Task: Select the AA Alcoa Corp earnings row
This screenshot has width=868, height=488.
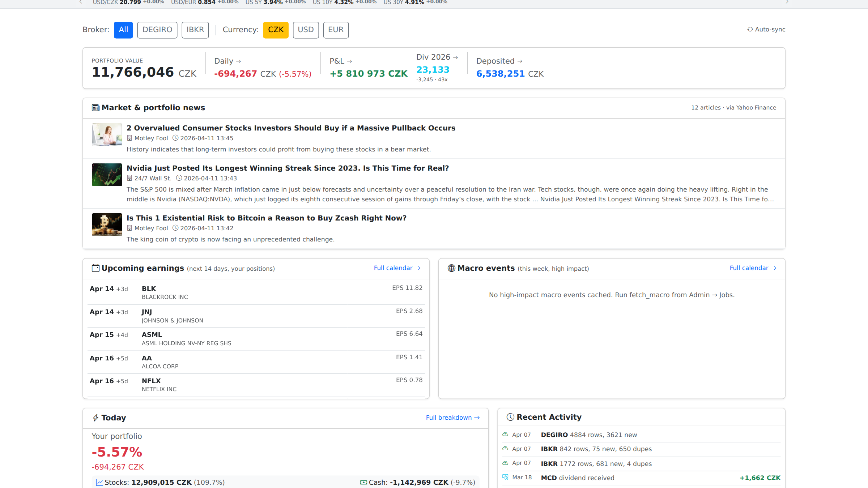Action: [x=256, y=362]
